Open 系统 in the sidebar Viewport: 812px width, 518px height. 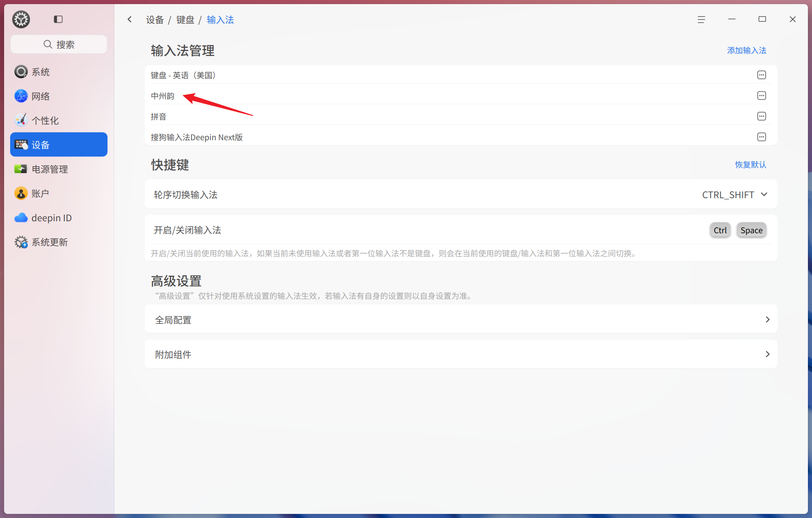coord(59,72)
